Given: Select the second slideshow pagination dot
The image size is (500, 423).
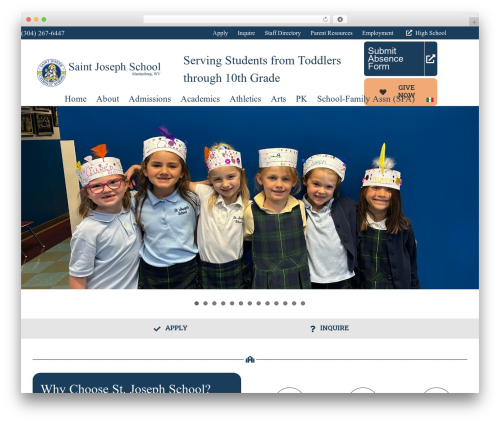Looking at the screenshot, I should (x=205, y=303).
